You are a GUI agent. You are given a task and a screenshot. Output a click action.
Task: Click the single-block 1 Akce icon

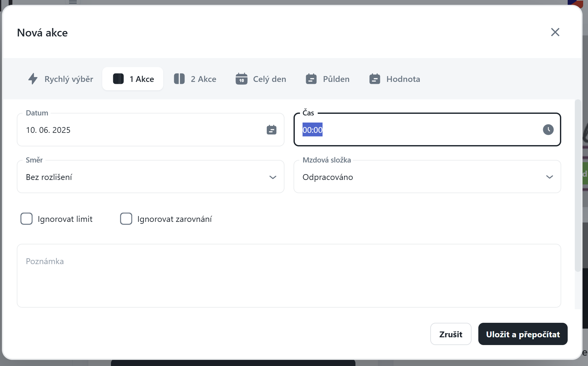118,79
